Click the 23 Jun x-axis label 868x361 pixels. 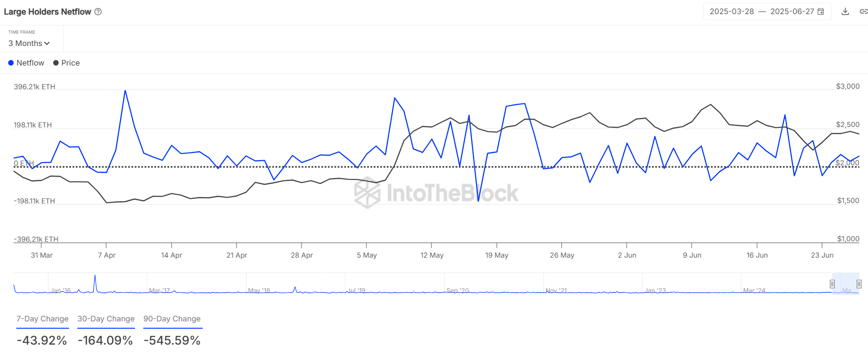click(x=822, y=255)
